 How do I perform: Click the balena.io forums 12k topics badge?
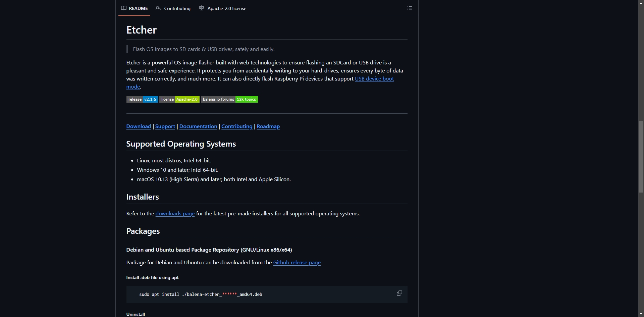click(229, 99)
